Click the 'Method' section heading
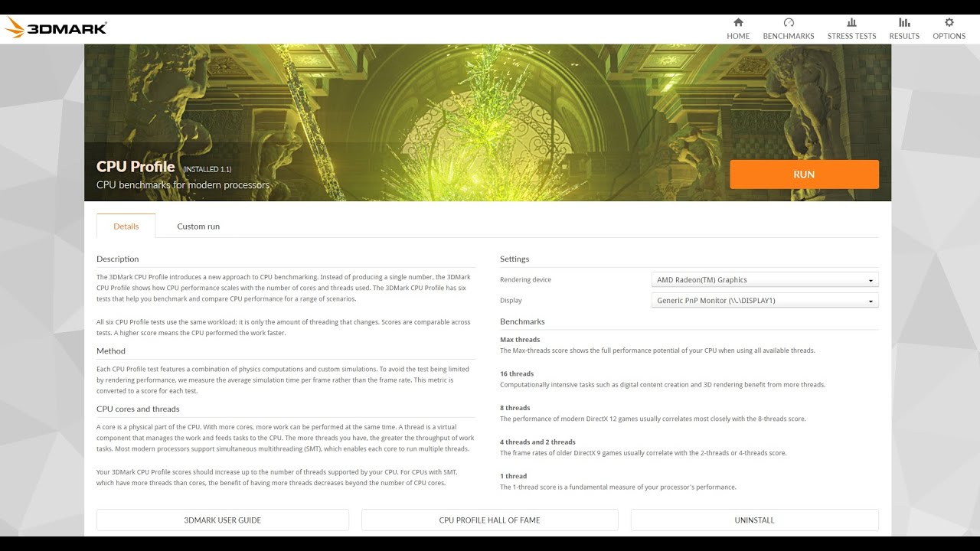 [111, 351]
